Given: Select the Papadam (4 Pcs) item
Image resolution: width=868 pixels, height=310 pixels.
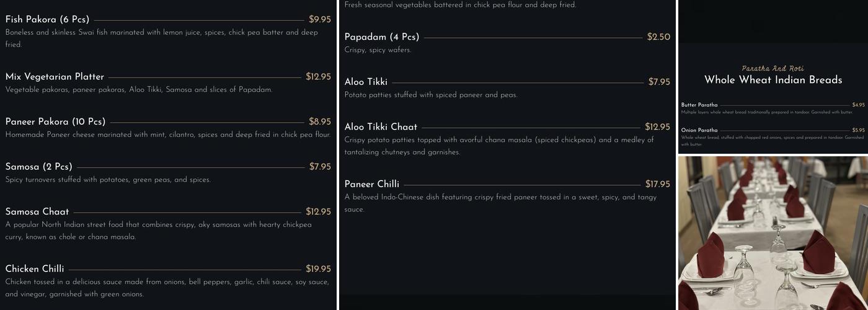Looking at the screenshot, I should pyautogui.click(x=382, y=37).
